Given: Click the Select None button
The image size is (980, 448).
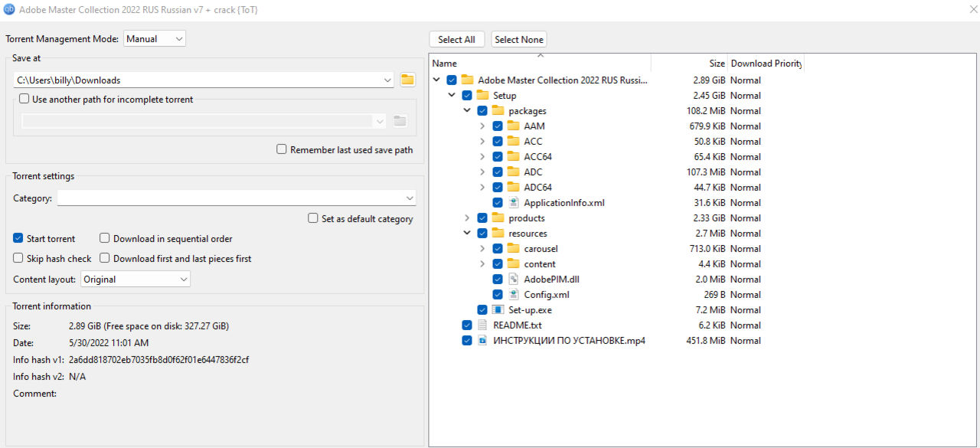Looking at the screenshot, I should (x=518, y=39).
